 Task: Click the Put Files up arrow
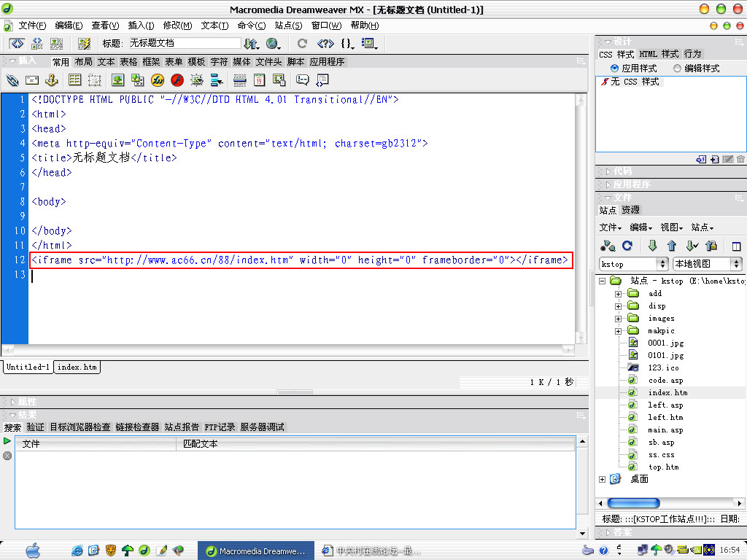point(671,246)
